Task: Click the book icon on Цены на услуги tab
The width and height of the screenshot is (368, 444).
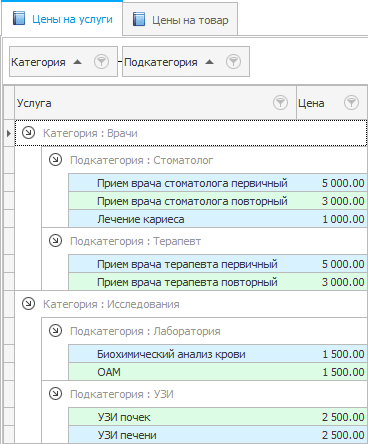Action: (19, 18)
